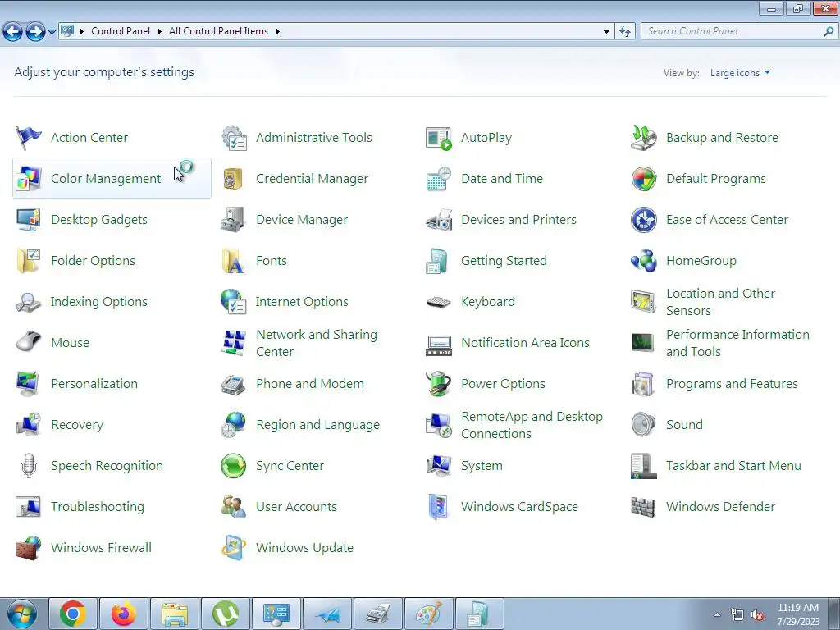
Task: Click the Keyboard icon
Action: [439, 302]
